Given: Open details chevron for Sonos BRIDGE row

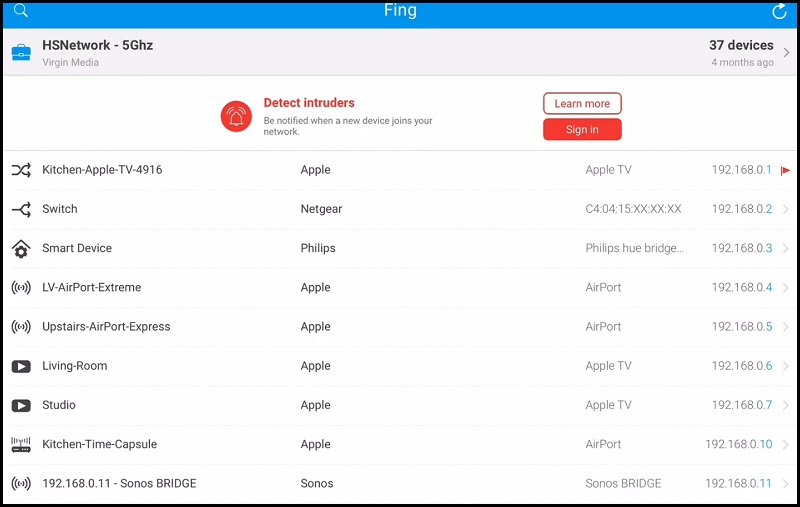Looking at the screenshot, I should click(x=786, y=484).
